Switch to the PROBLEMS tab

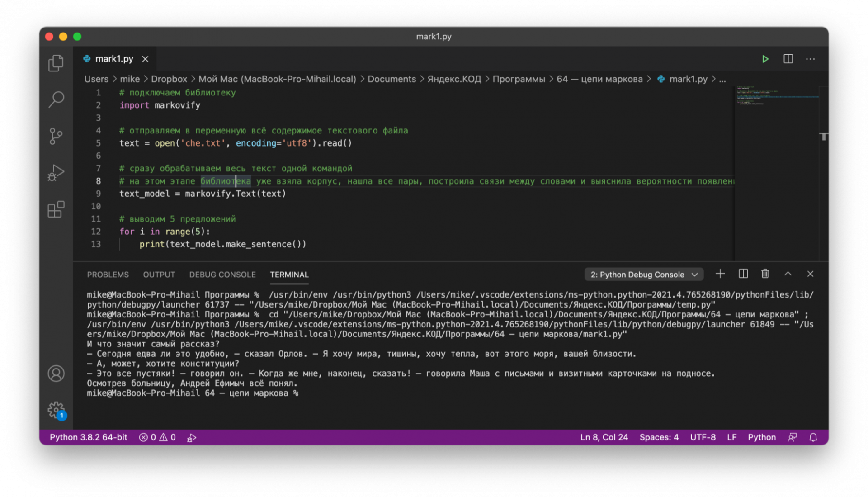tap(108, 275)
